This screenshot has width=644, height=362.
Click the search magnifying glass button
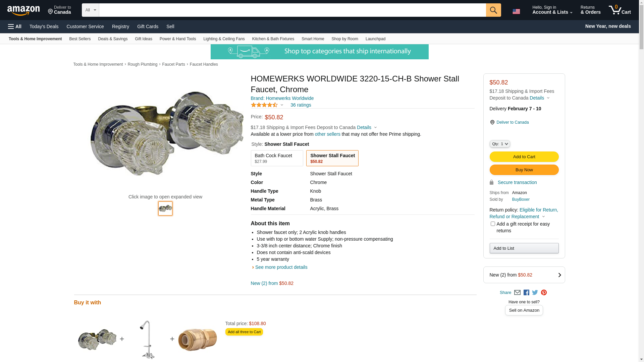[x=493, y=10]
